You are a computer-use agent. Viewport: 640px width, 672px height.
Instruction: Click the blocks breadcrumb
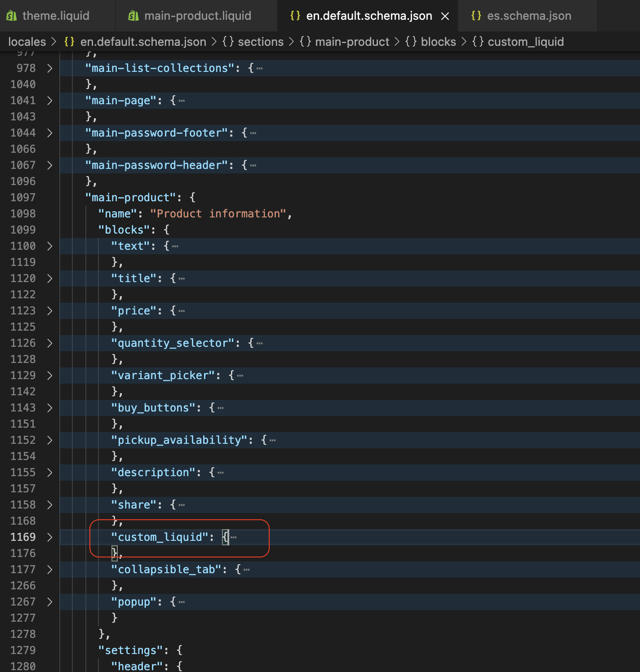tap(438, 42)
